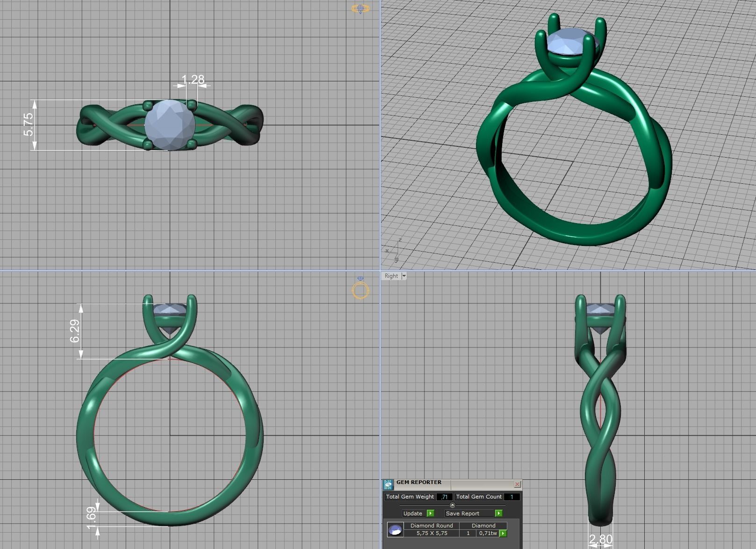
Task: Click the green arrow next to Update
Action: pyautogui.click(x=430, y=513)
